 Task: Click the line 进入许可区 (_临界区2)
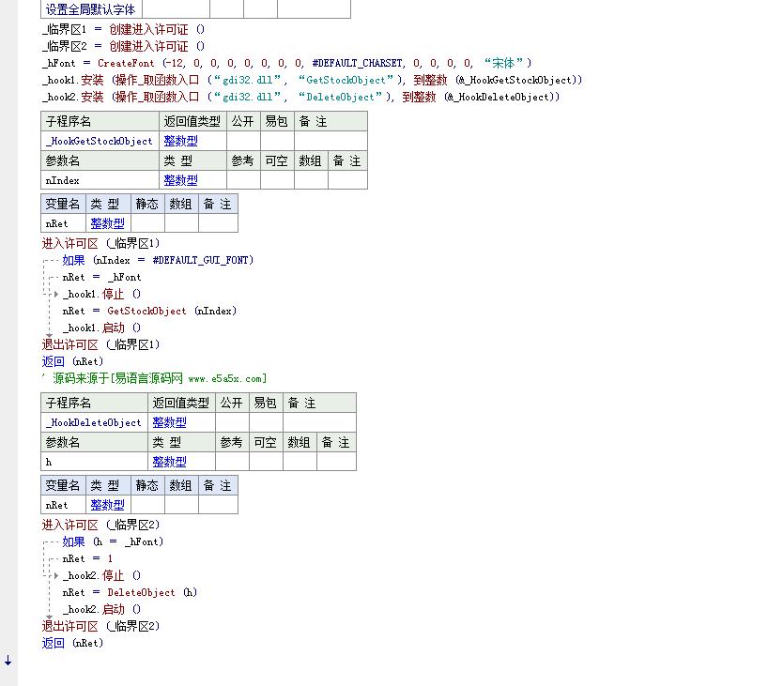click(101, 525)
